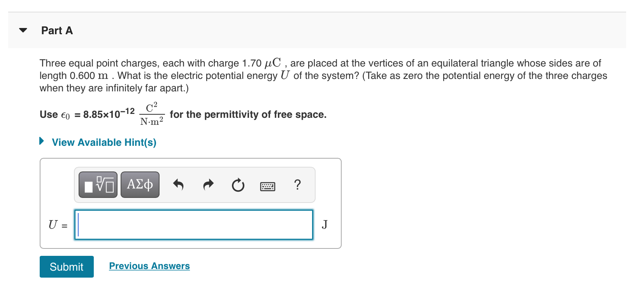Reset the answer using the circular reset icon
This screenshot has height=285, width=644.
238,185
